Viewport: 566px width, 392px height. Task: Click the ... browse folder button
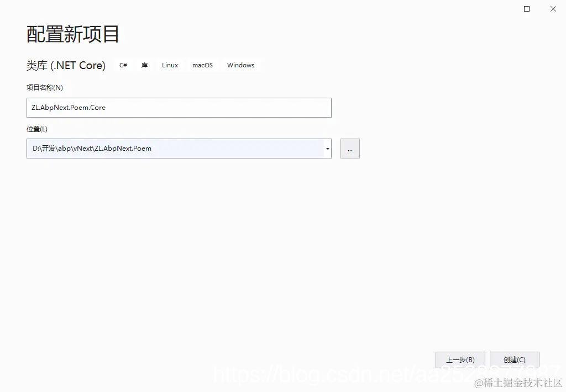(x=349, y=148)
